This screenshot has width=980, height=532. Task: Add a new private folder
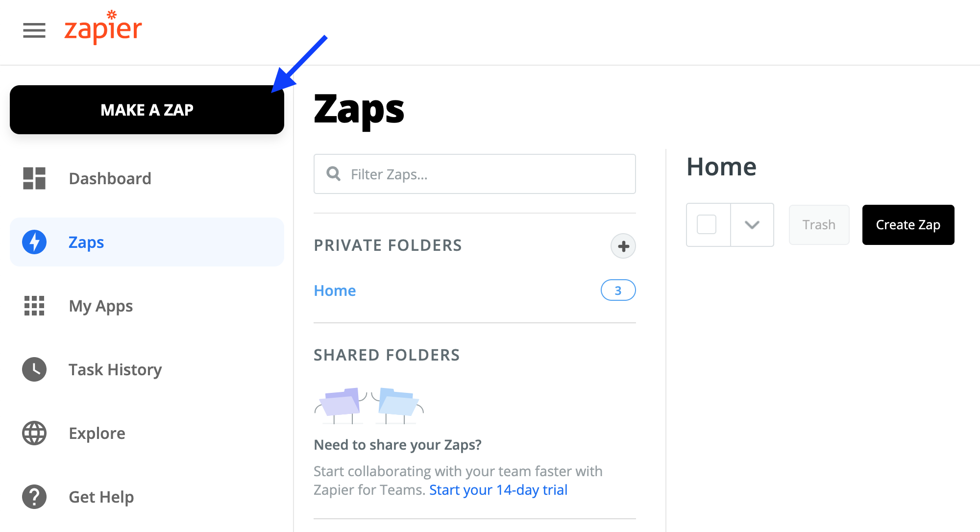(623, 246)
